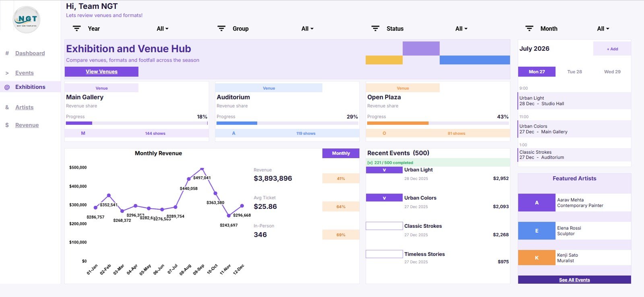Switch to Tue 28 calendar tab
The height and width of the screenshot is (297, 644).
pos(574,72)
